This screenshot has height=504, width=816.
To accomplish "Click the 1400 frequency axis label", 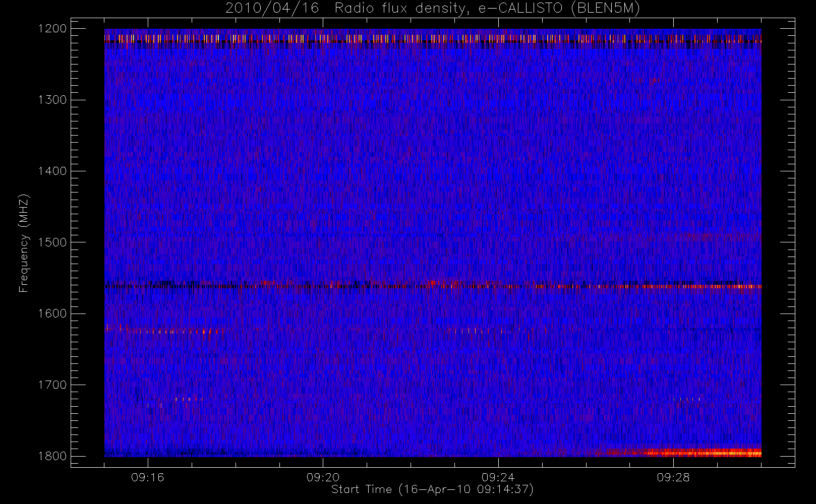I will coord(52,171).
